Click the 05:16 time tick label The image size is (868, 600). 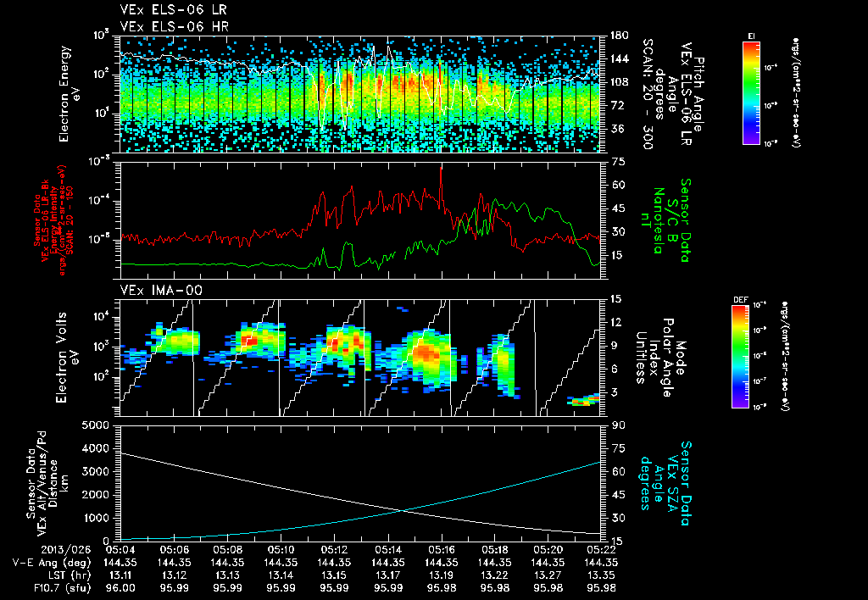pos(442,550)
